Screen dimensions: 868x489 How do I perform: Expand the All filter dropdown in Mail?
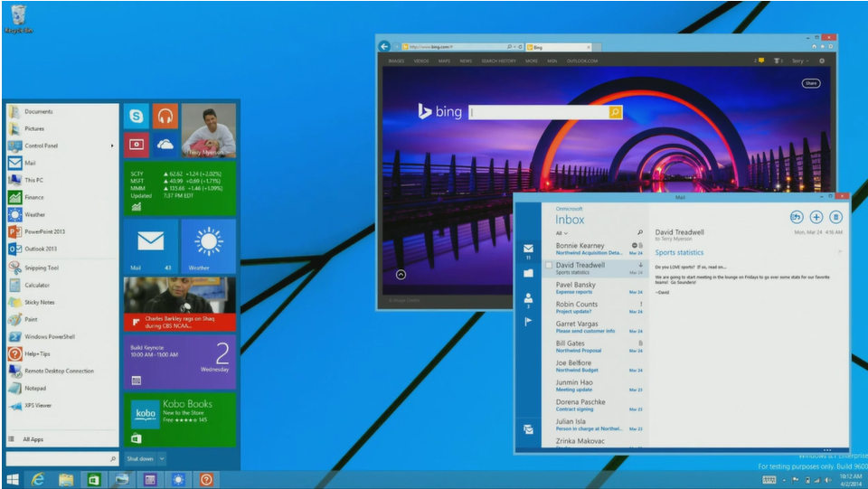(561, 233)
